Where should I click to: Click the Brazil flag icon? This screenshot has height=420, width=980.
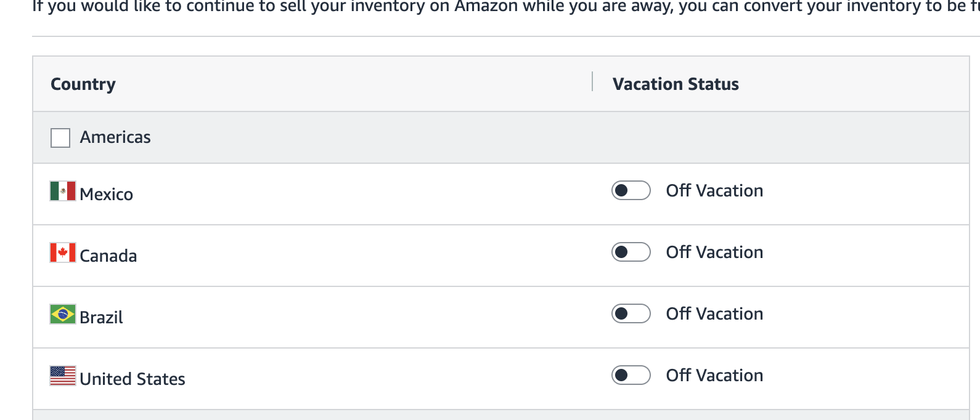[63, 314]
